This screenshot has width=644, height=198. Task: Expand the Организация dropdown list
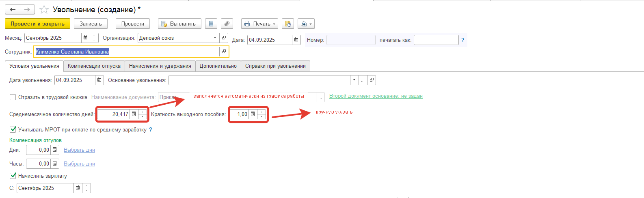pyautogui.click(x=215, y=38)
